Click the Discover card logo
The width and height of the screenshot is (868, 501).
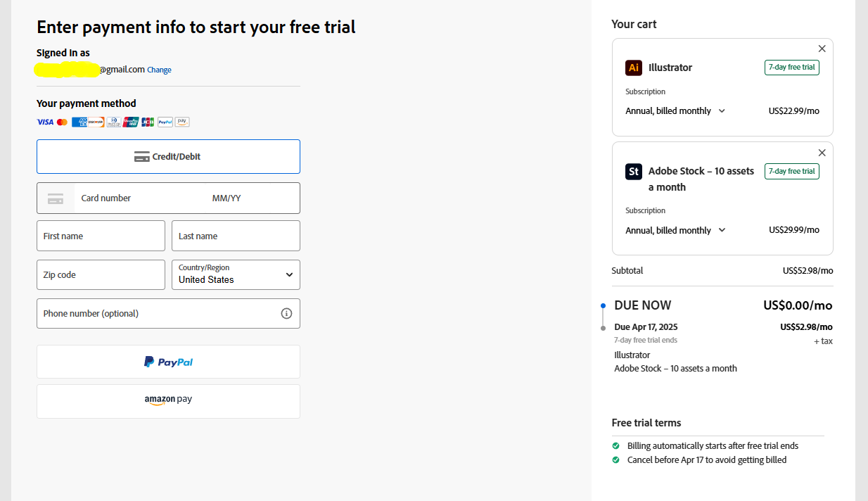pos(96,122)
